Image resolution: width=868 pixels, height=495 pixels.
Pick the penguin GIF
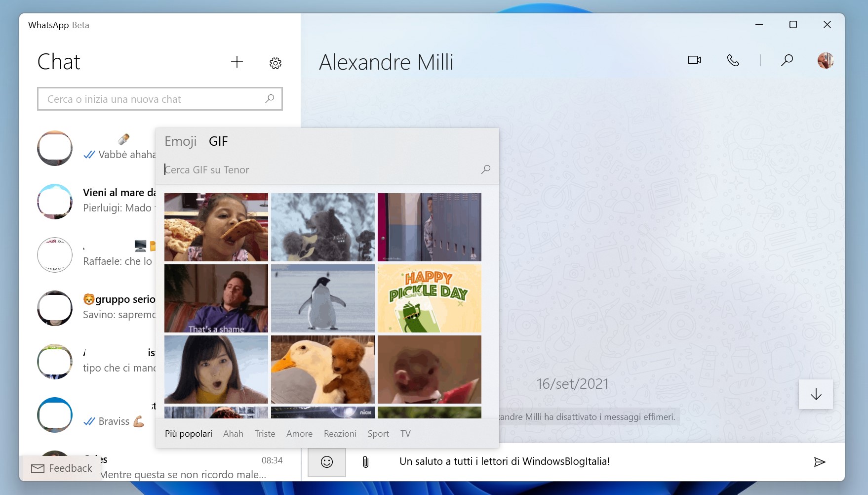point(323,298)
